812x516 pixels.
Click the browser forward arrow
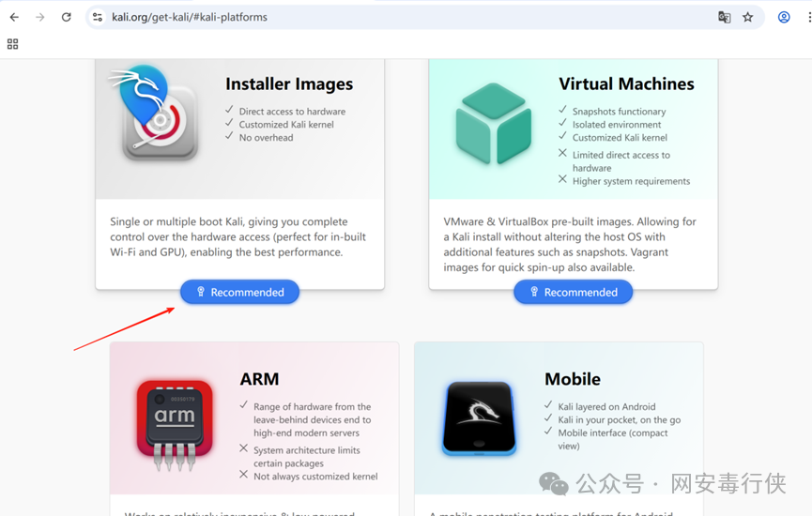click(x=39, y=17)
